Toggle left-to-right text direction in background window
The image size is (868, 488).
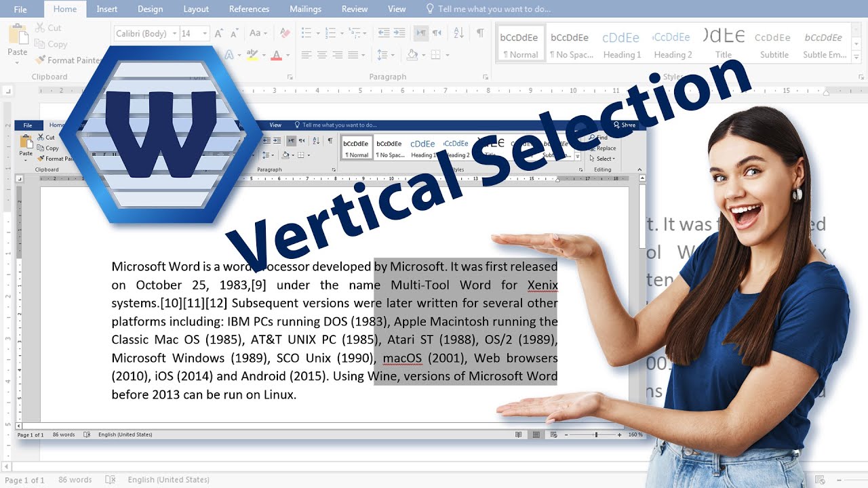click(420, 33)
